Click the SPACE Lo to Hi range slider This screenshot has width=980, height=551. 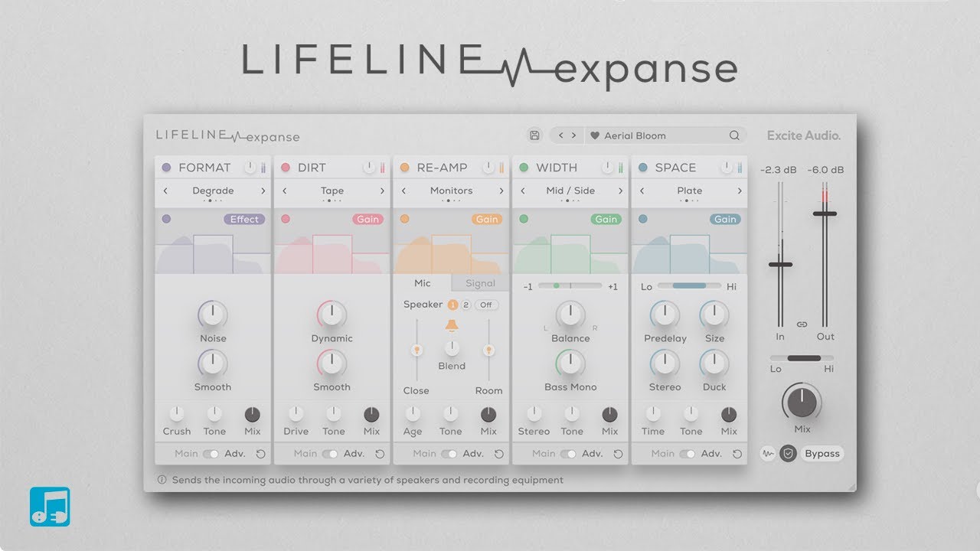[x=689, y=285]
